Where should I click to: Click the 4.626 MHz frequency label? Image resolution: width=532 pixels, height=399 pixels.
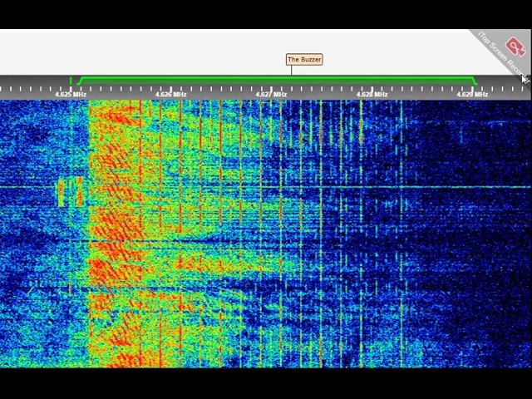coord(171,94)
